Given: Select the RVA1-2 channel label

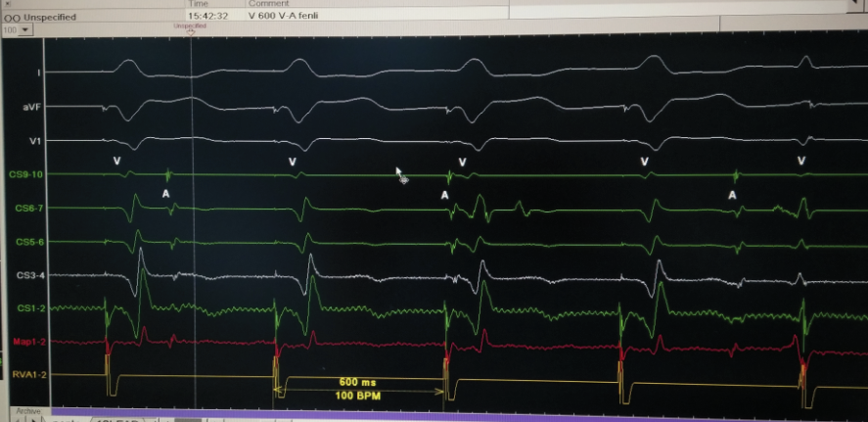Looking at the screenshot, I should pos(28,375).
